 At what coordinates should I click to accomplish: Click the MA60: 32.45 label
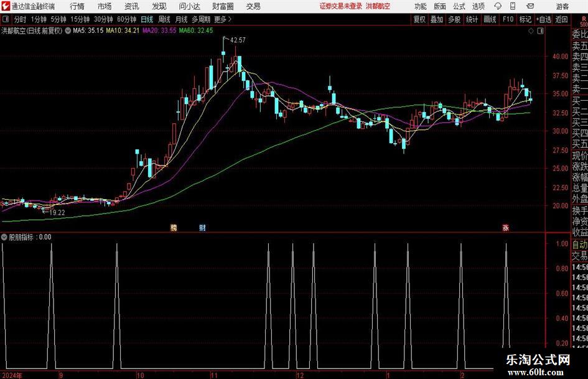(196, 30)
